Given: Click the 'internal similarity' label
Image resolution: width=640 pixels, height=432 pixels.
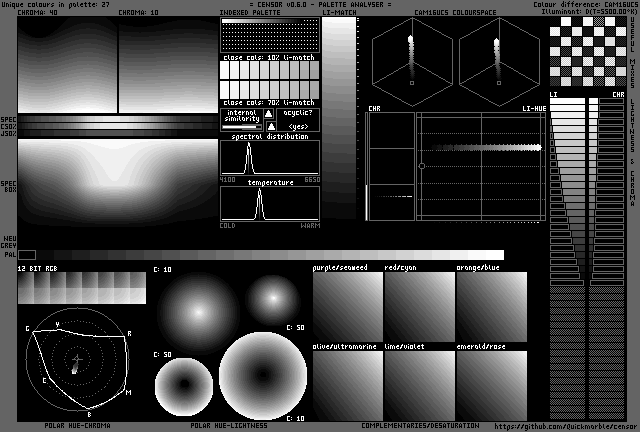Looking at the screenshot, I should 242,115.
